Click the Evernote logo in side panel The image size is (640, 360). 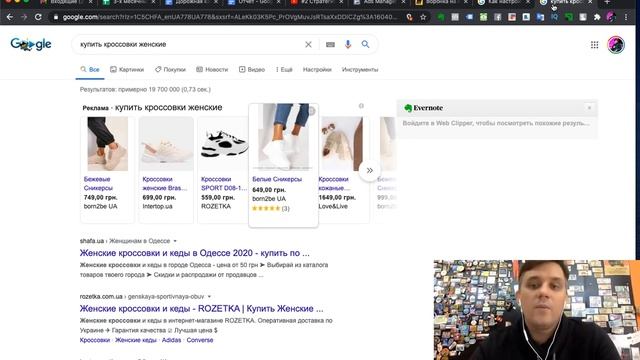[423, 108]
